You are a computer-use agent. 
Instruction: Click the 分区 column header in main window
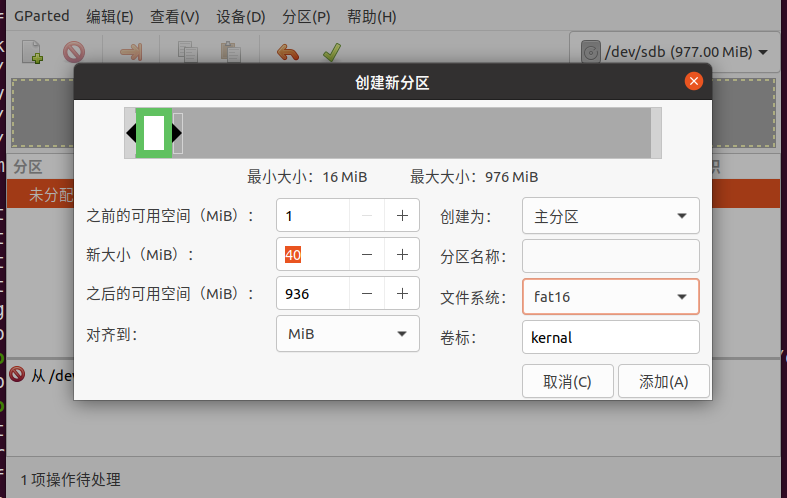(28, 167)
